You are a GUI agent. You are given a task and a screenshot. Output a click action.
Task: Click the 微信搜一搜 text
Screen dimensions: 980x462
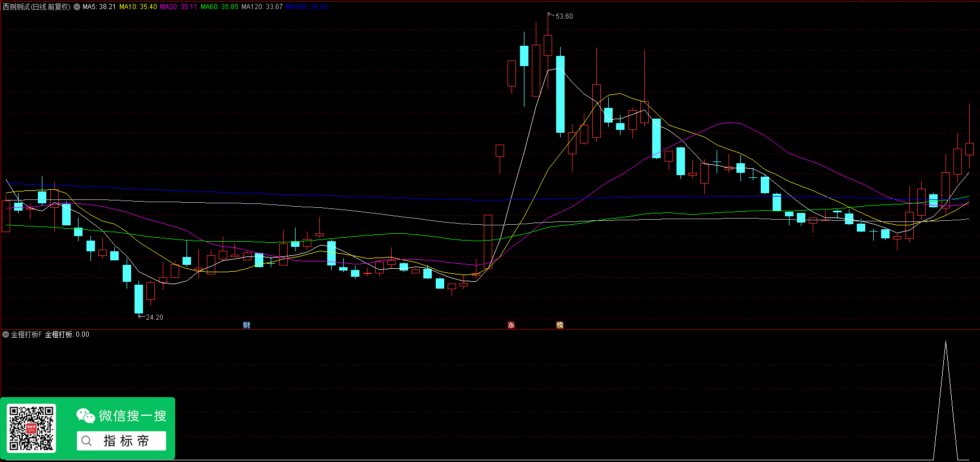[133, 416]
